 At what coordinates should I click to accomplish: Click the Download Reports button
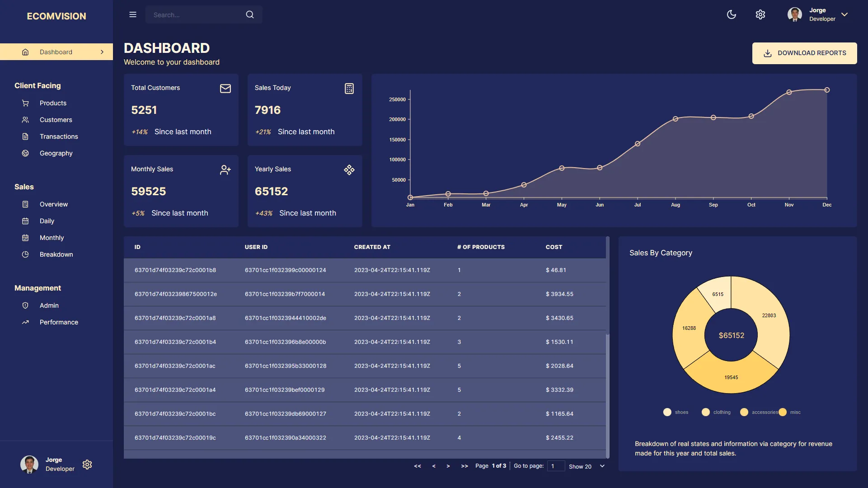[804, 53]
